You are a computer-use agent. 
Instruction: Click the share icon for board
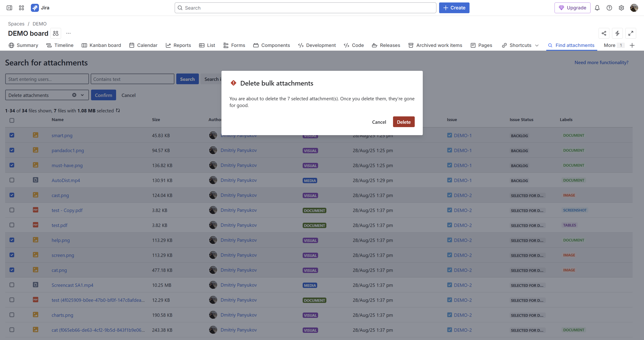(x=604, y=33)
